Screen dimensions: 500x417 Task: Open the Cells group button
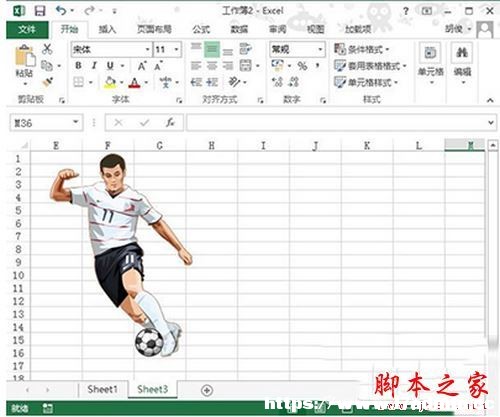click(430, 63)
